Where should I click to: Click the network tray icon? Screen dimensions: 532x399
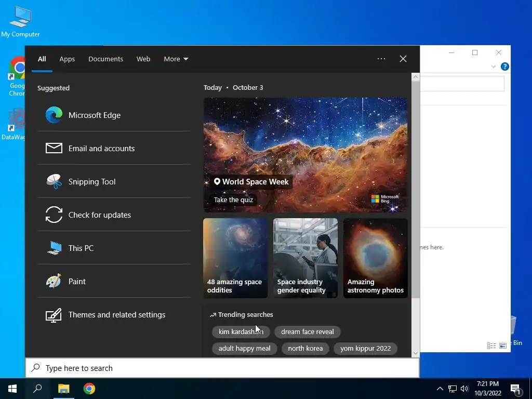453,389
